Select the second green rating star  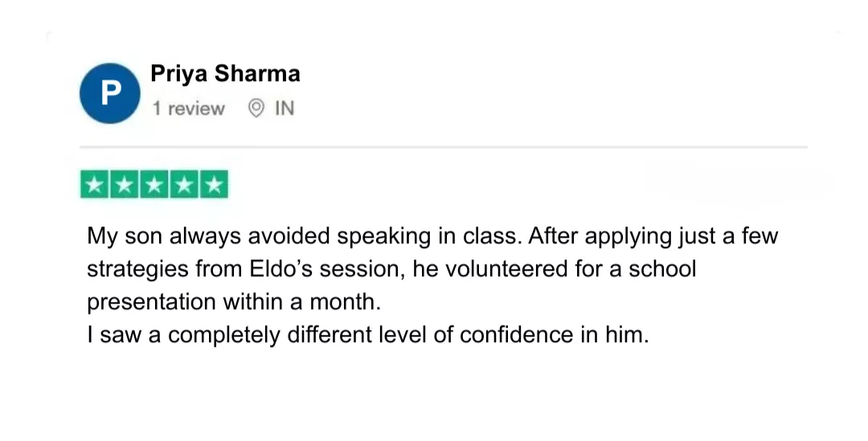[x=125, y=186]
